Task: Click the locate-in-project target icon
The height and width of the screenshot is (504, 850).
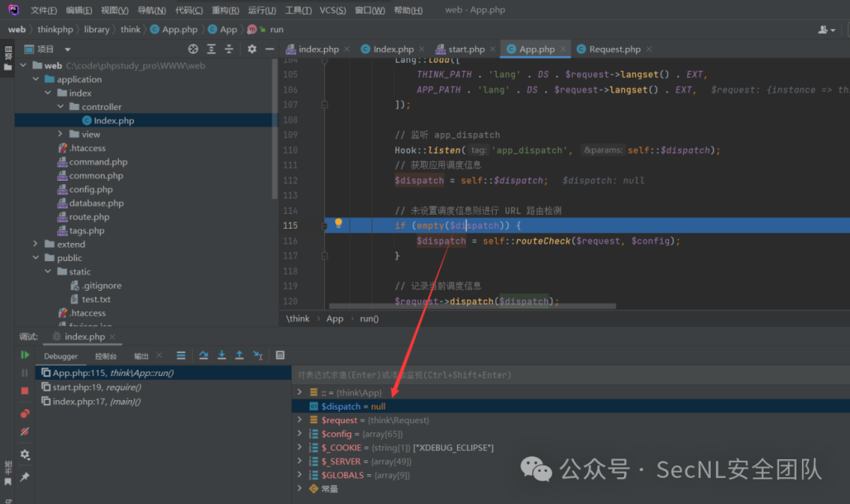Action: (x=193, y=50)
